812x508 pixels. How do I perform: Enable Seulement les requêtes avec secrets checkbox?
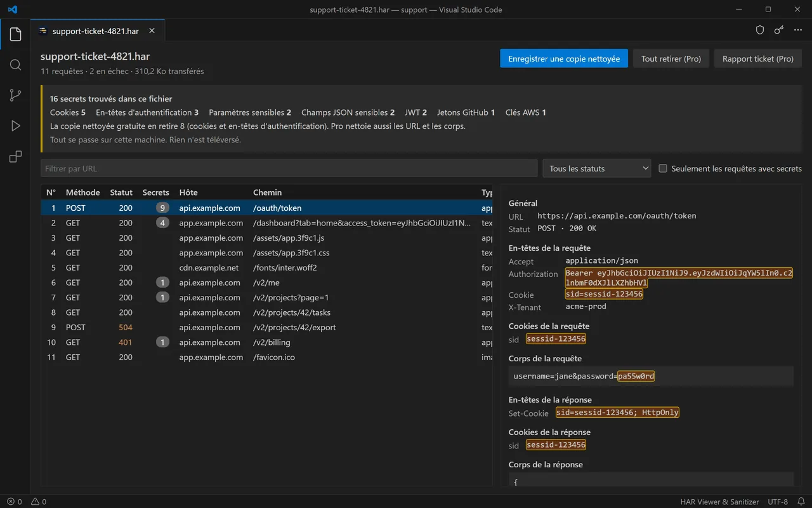[663, 168]
